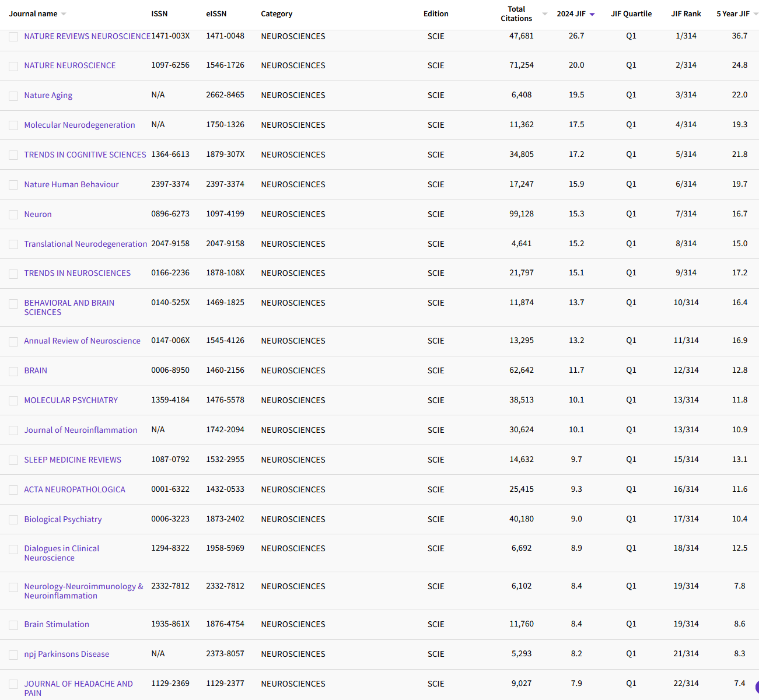Click the JIF Quartile column header
This screenshot has width=759, height=700.
pyautogui.click(x=631, y=14)
